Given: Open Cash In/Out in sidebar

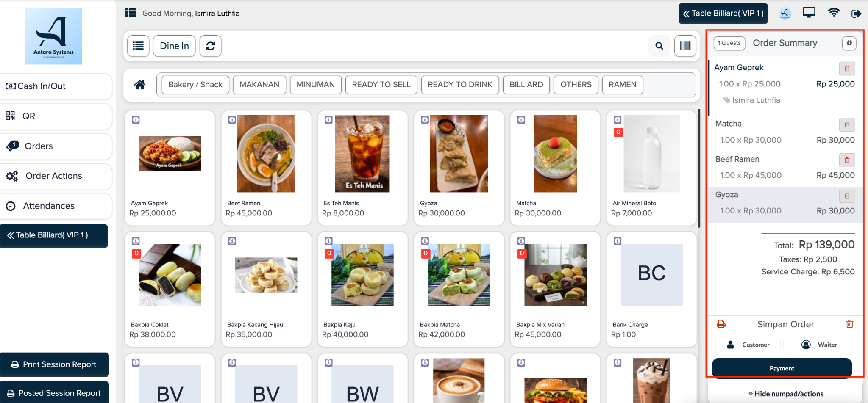Looking at the screenshot, I should [56, 86].
